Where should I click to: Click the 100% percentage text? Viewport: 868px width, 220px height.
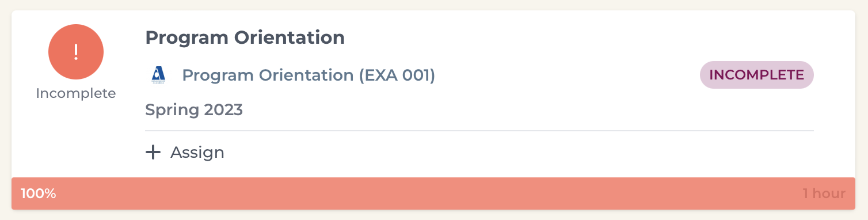point(39,194)
